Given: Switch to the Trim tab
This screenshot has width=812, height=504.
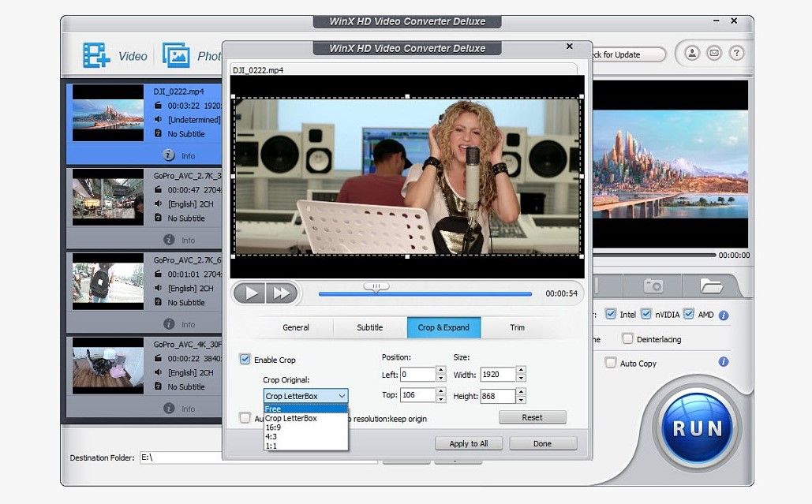Looking at the screenshot, I should tap(517, 327).
